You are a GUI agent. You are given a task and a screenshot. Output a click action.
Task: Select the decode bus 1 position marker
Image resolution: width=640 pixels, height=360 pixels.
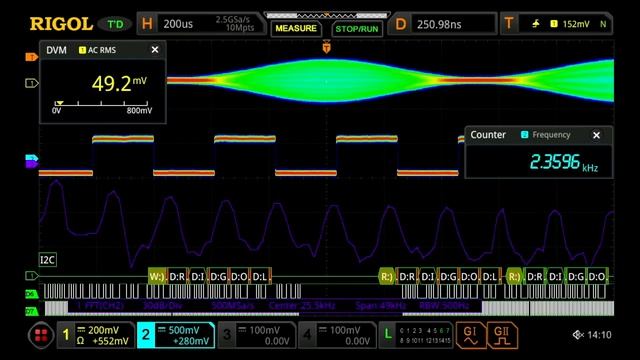[x=31, y=276]
